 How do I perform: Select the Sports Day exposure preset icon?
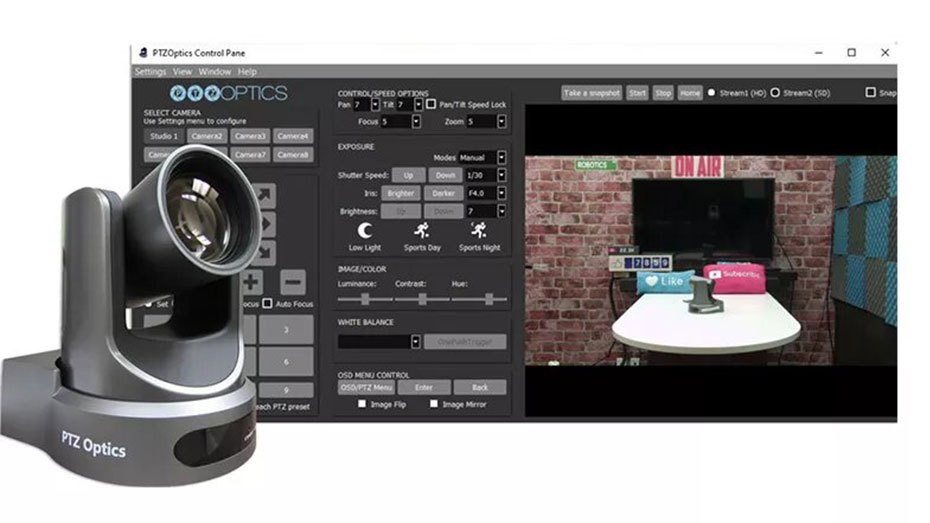coord(422,230)
